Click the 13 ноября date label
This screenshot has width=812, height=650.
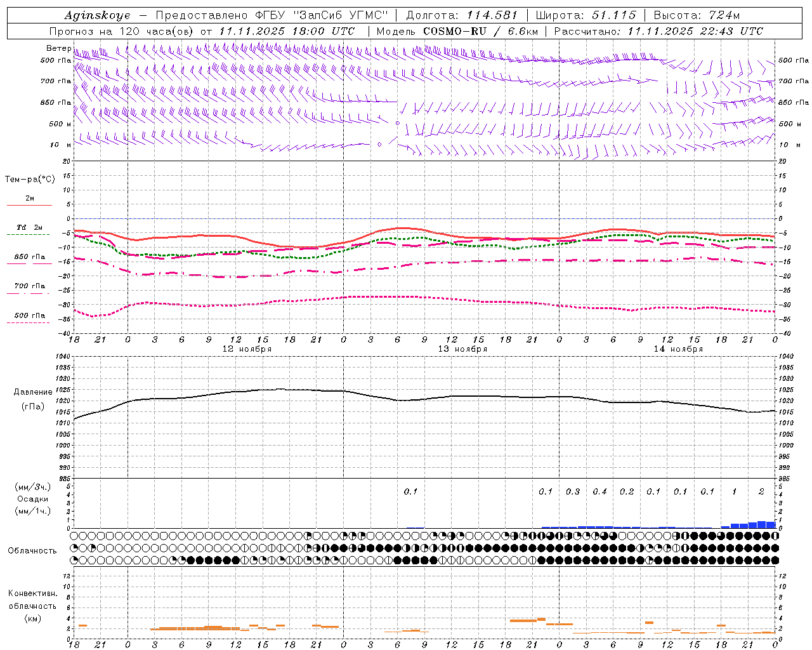462,349
